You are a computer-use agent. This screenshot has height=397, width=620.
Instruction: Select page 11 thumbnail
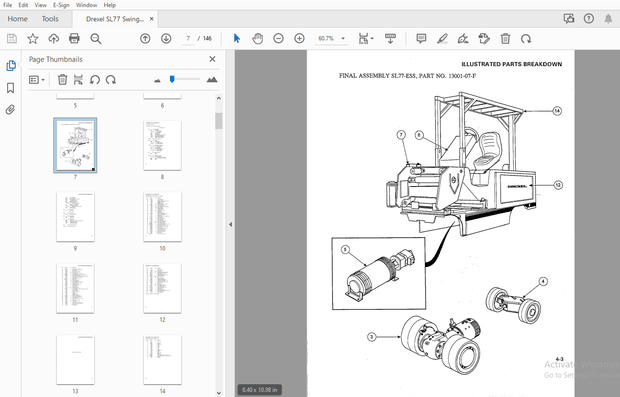click(x=75, y=288)
